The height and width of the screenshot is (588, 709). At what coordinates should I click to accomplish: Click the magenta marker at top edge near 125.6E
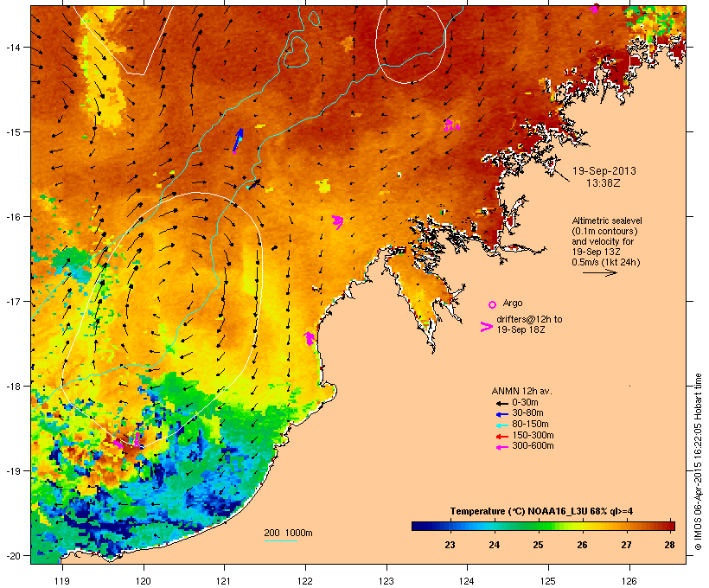point(595,8)
